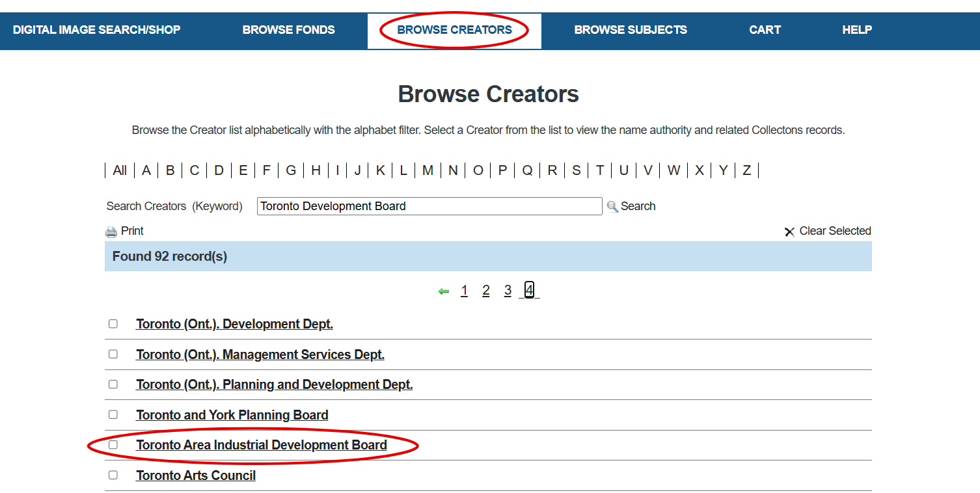Filter creators by letter M
This screenshot has width=980, height=493.
[x=428, y=170]
